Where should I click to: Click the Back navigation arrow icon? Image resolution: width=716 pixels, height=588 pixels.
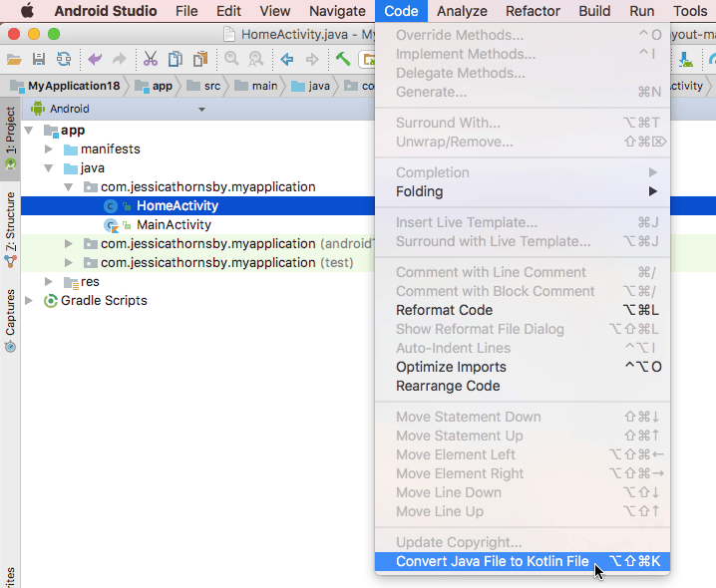coord(287,60)
